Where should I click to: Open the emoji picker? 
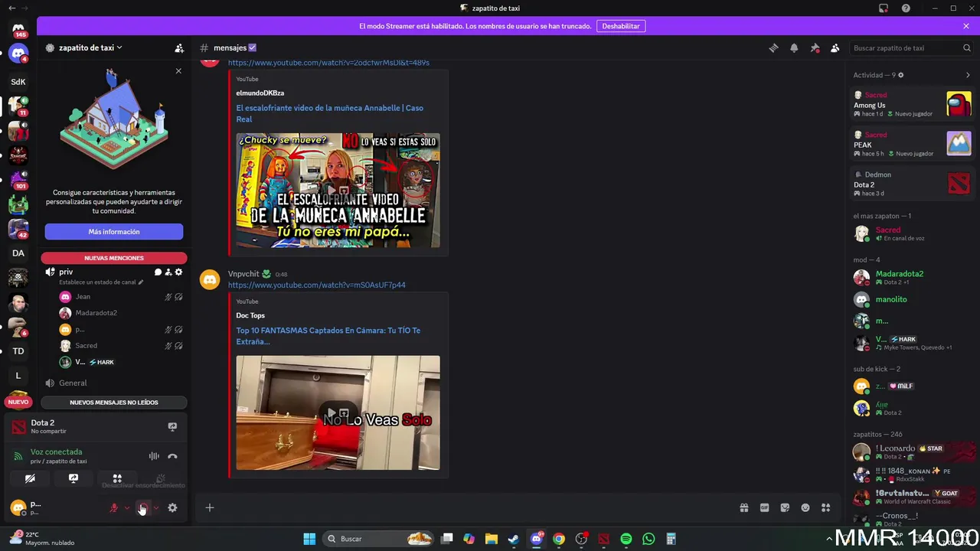(805, 507)
